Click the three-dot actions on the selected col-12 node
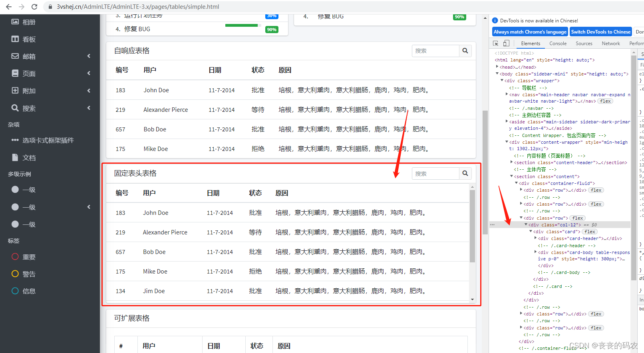The image size is (644, 353). [492, 225]
